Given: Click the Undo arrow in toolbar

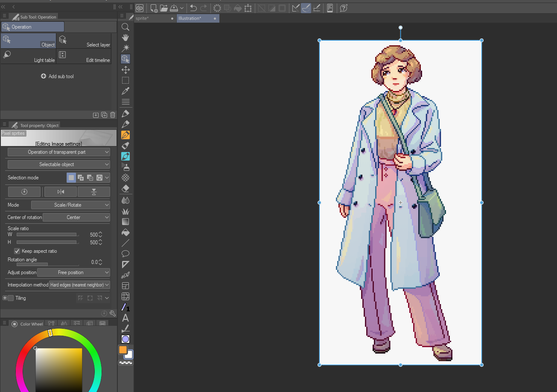Looking at the screenshot, I should pyautogui.click(x=193, y=8).
